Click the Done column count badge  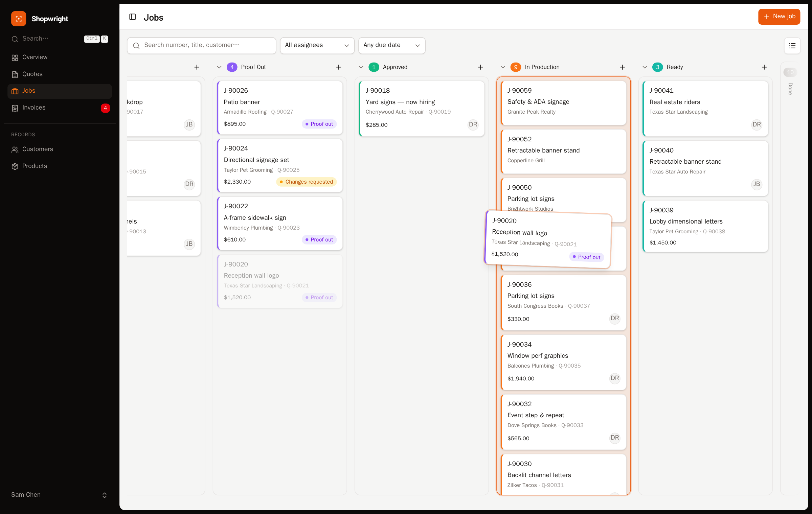point(790,72)
